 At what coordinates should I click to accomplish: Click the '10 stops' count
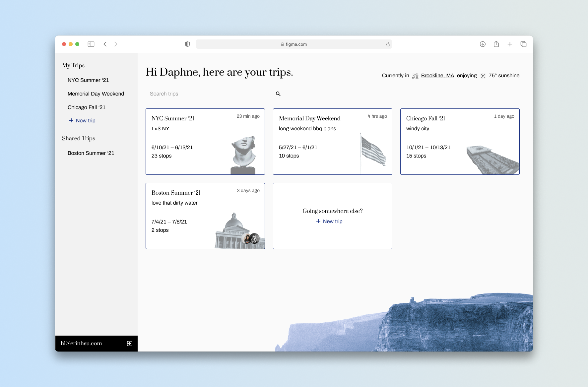289,156
